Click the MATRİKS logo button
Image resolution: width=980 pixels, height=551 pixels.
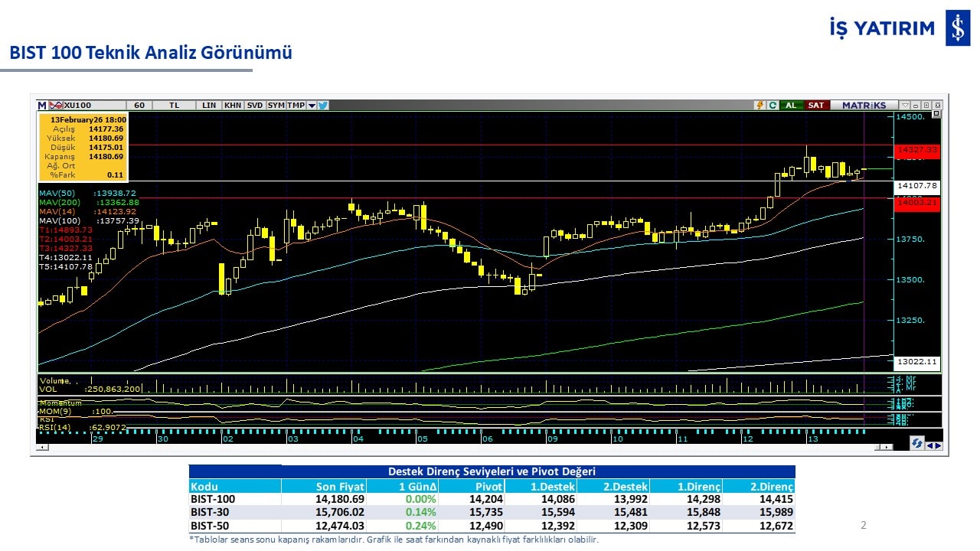[864, 106]
